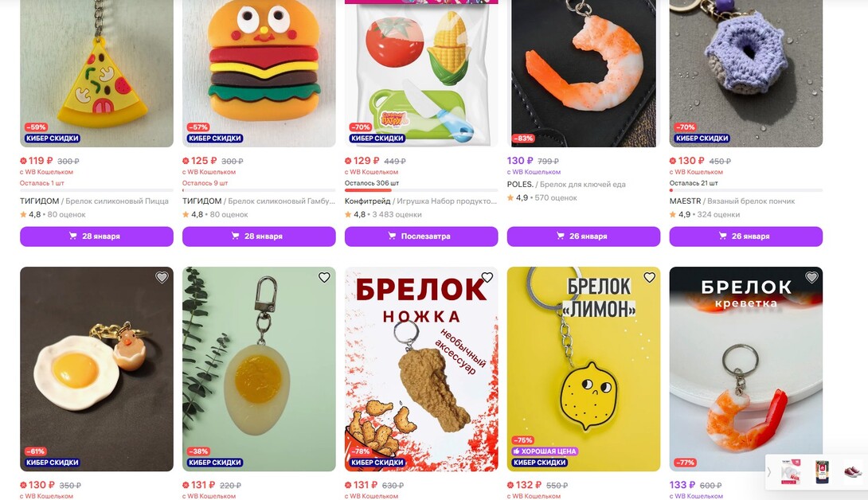Add MAESTR knitted donut keychain to cart
Viewport: 868px width, 500px height.
tap(745, 236)
